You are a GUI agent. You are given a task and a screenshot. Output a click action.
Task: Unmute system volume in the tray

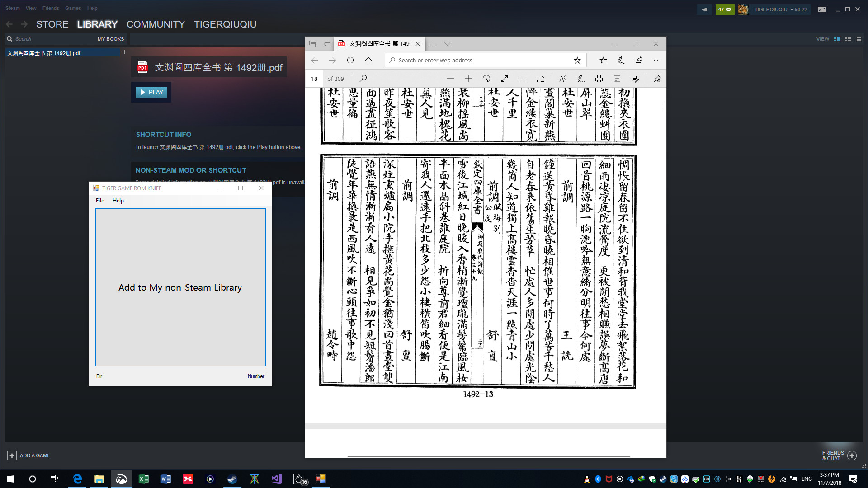click(x=727, y=479)
